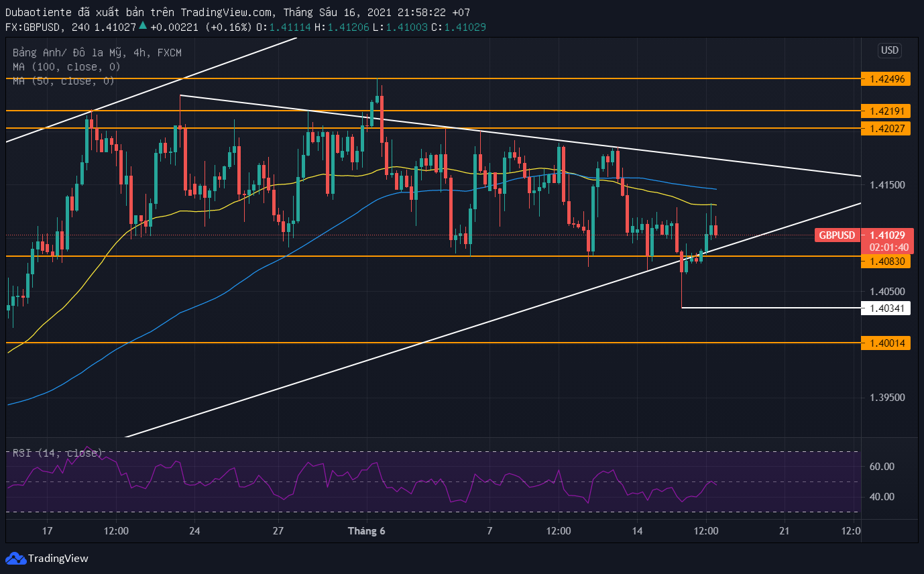This screenshot has width=924, height=574.
Task: Select the 1.42027 orange price label
Action: (886, 128)
